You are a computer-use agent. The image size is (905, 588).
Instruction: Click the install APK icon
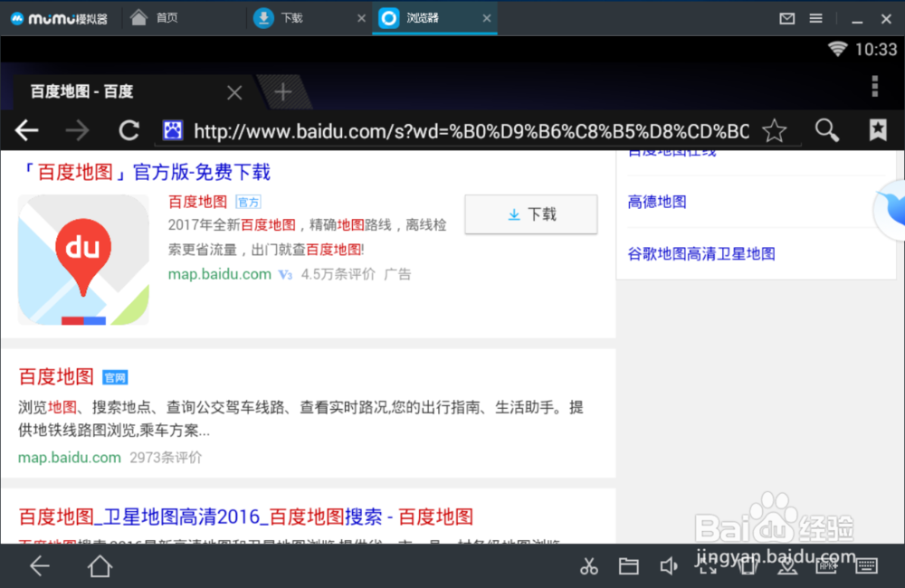[x=826, y=566]
